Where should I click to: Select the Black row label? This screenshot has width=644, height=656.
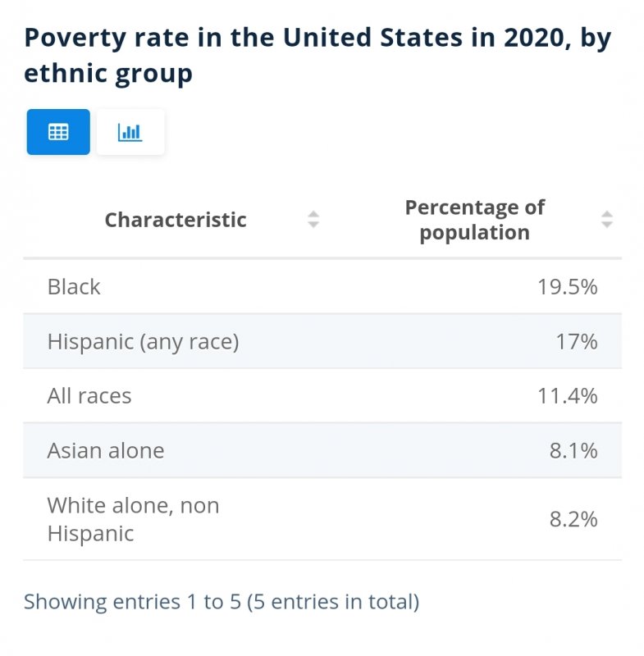coord(74,287)
